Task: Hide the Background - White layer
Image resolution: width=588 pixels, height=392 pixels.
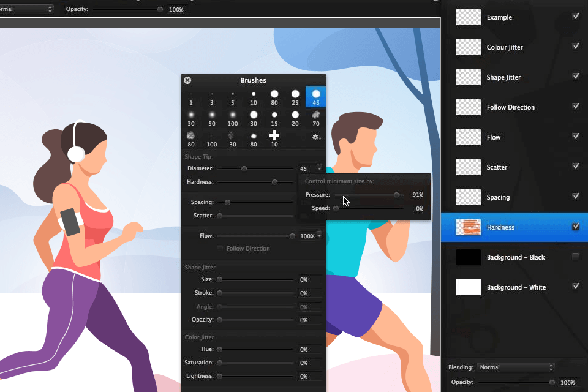Action: [x=576, y=286]
